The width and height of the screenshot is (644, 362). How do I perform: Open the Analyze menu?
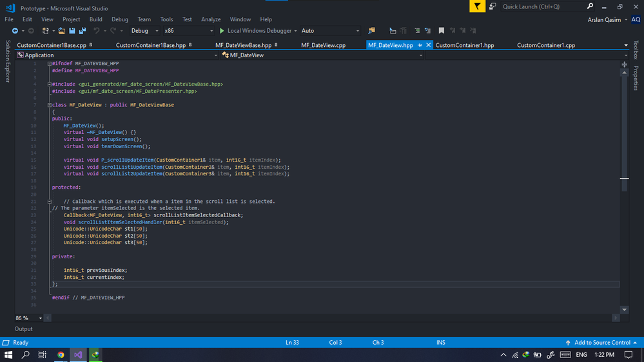tap(211, 19)
